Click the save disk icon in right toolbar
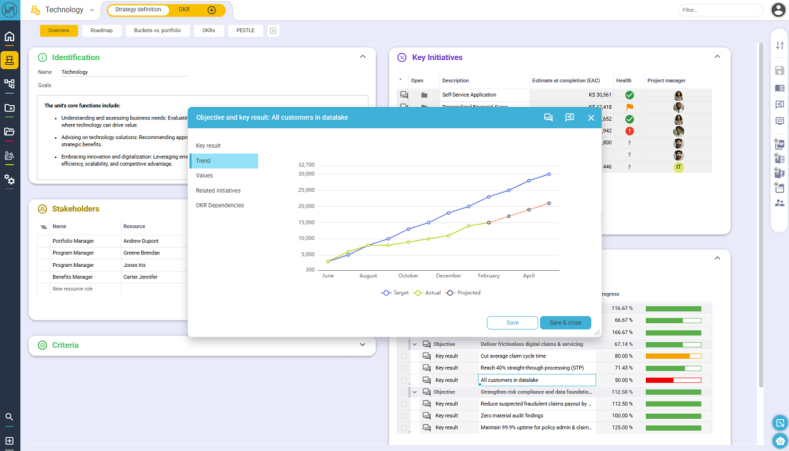Image resolution: width=789 pixels, height=451 pixels. pyautogui.click(x=779, y=70)
